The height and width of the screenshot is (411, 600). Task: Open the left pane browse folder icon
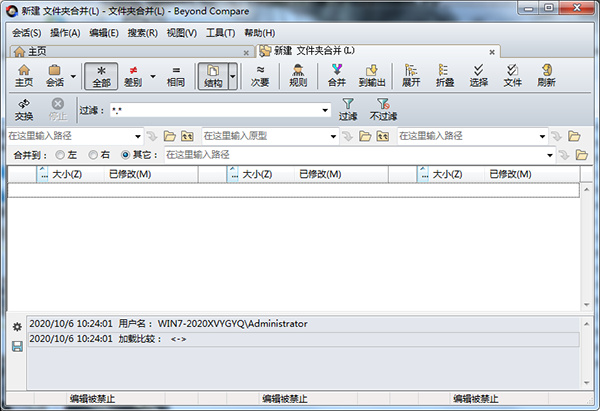[170, 136]
